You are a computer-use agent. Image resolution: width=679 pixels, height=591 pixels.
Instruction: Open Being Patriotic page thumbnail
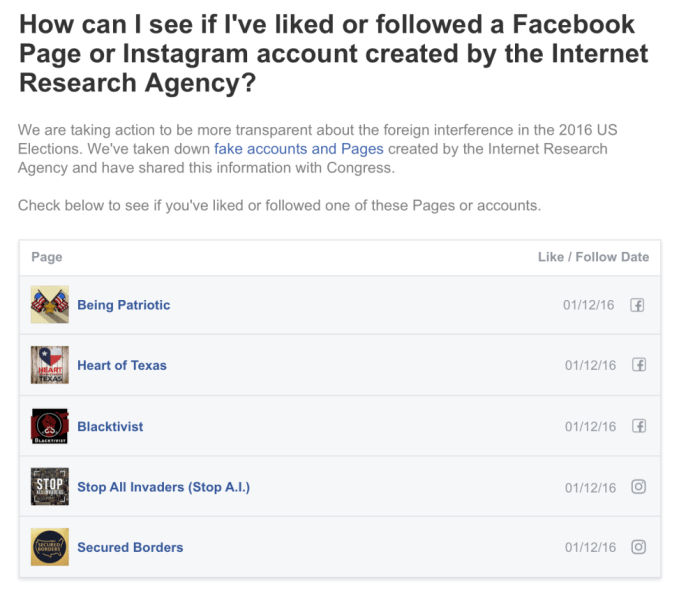[50, 305]
